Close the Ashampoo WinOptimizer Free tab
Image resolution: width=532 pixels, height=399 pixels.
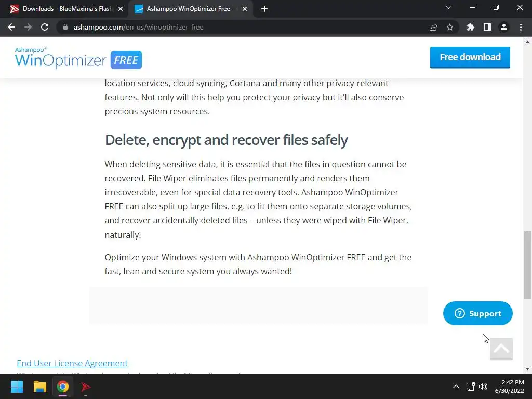(x=245, y=9)
